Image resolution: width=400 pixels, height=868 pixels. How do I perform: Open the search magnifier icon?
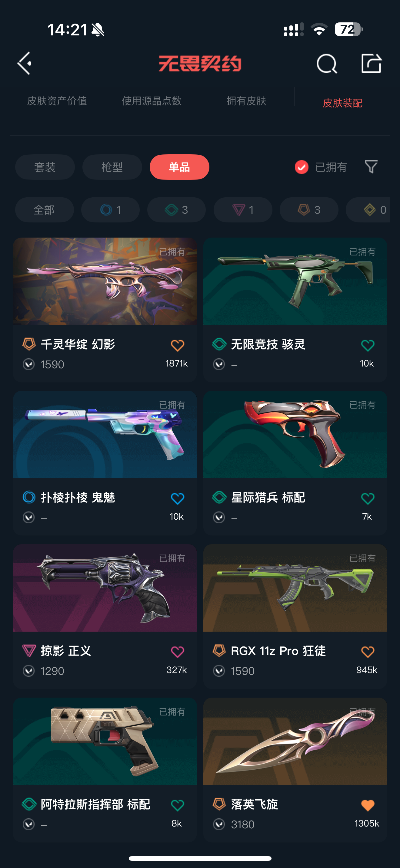click(x=327, y=64)
